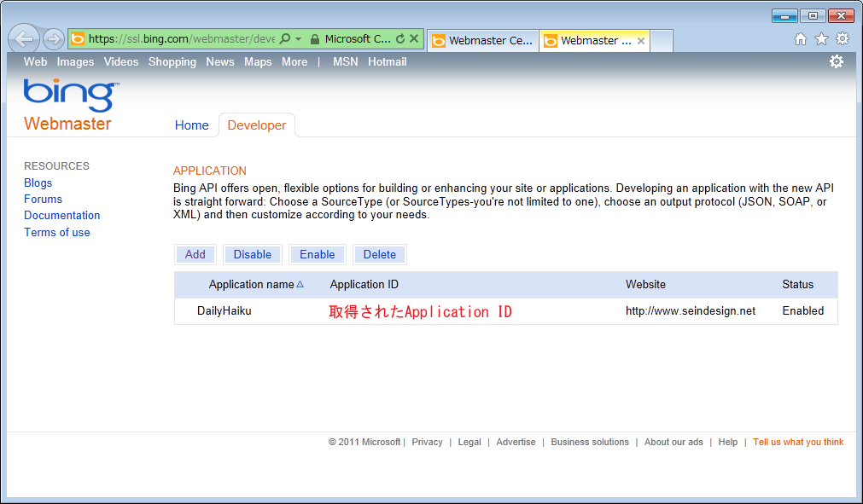Stop loading with the X icon
The image size is (863, 504).
point(414,38)
